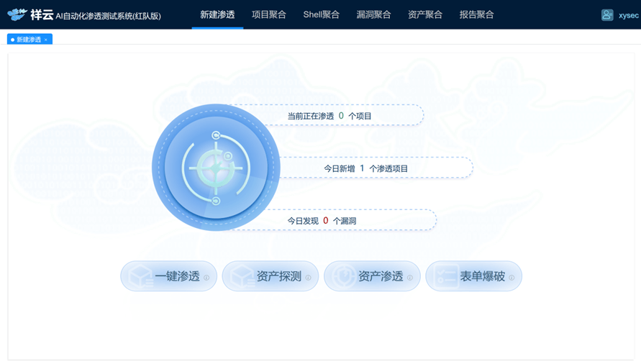Click the 祥云 cloud logo icon
The height and width of the screenshot is (364, 641).
[x=17, y=14]
